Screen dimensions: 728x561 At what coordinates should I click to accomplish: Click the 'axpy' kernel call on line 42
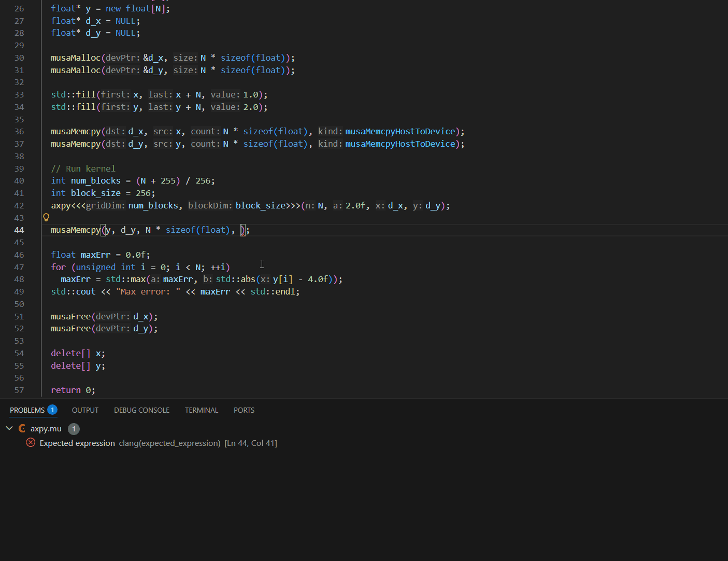[61, 205]
